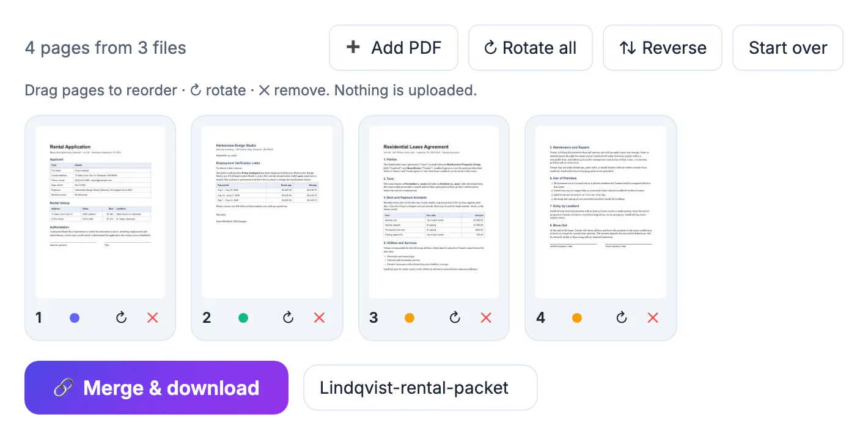Rotate page 2 with its rotate icon

click(288, 317)
